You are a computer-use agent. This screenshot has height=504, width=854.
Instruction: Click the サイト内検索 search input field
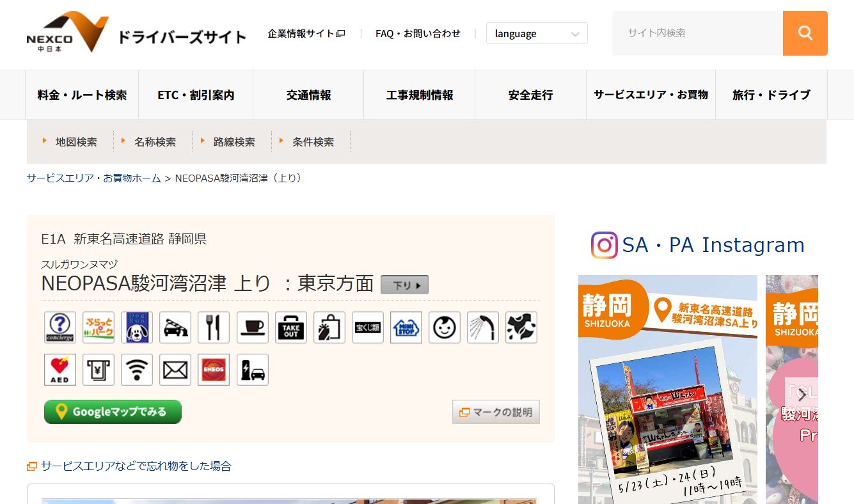tap(697, 33)
